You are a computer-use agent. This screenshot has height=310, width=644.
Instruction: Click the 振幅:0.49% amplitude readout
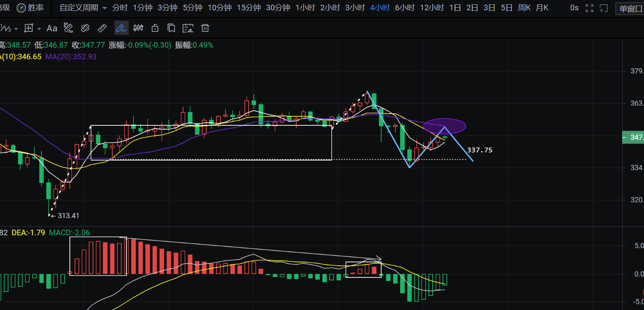click(194, 45)
